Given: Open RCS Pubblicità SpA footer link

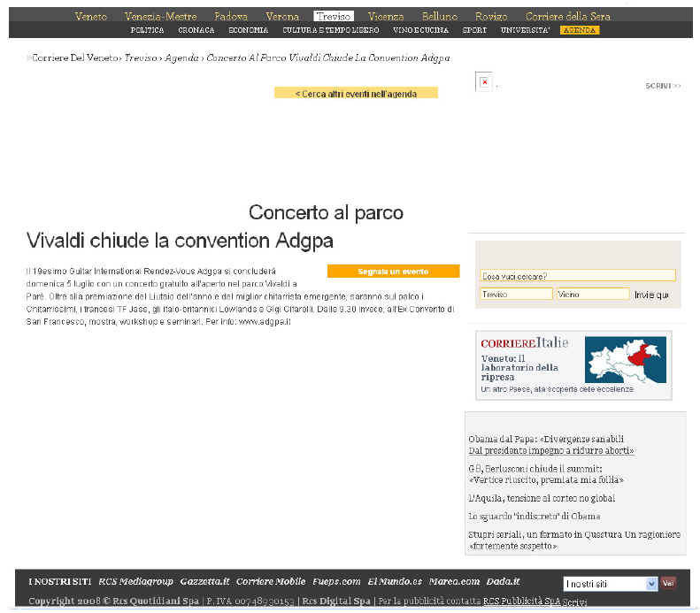Looking at the screenshot, I should [x=522, y=601].
